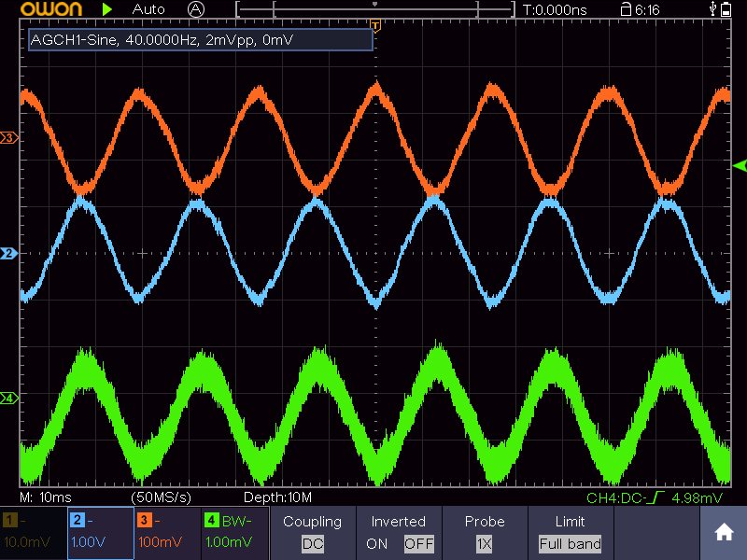Screen dimensions: 747x560
Task: Click the 6:16 clock readout
Action: (x=647, y=9)
